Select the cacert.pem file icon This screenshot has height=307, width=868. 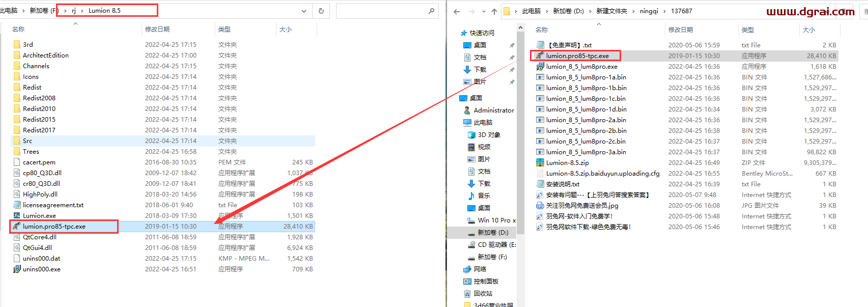(17, 162)
